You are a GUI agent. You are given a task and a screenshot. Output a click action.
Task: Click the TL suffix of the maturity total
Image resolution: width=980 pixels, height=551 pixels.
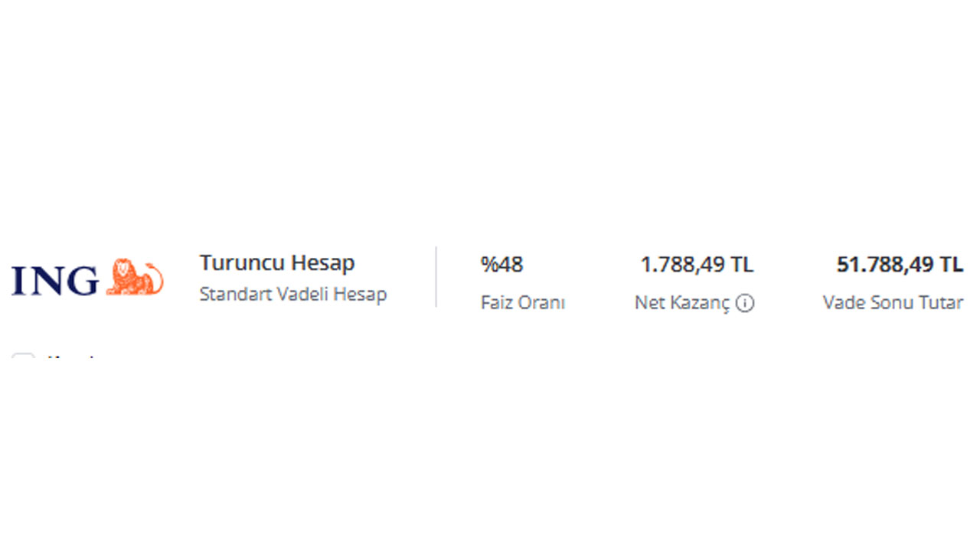[x=952, y=265]
